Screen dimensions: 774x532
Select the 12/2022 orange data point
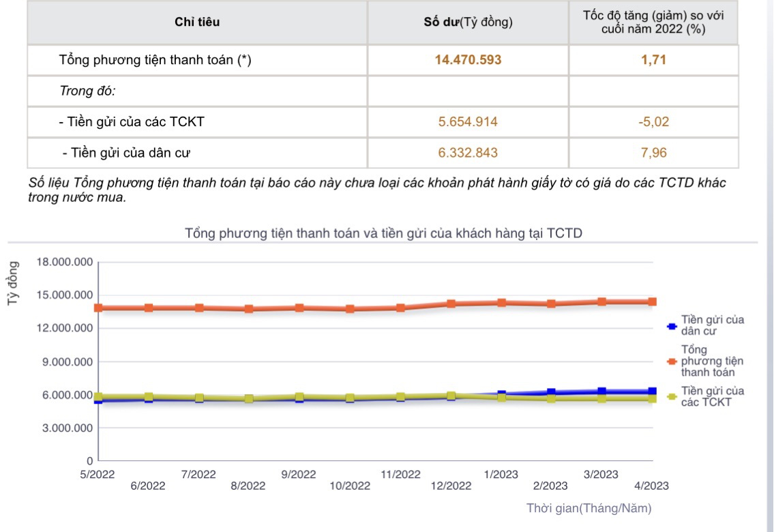451,304
